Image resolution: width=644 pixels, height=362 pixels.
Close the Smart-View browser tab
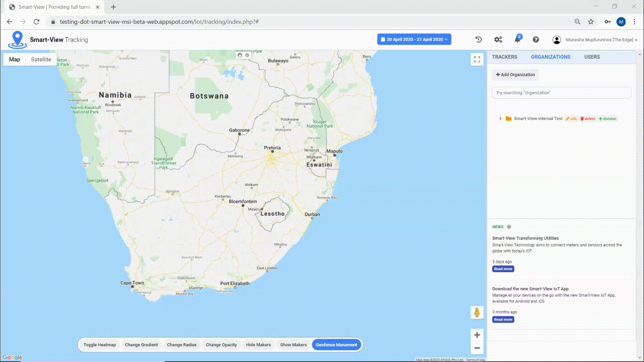point(97,7)
